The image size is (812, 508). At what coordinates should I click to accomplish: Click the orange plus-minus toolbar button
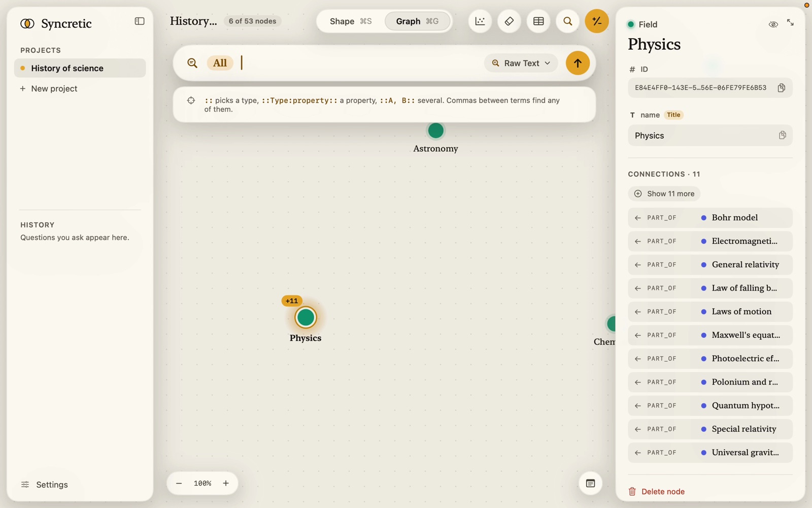pos(597,21)
